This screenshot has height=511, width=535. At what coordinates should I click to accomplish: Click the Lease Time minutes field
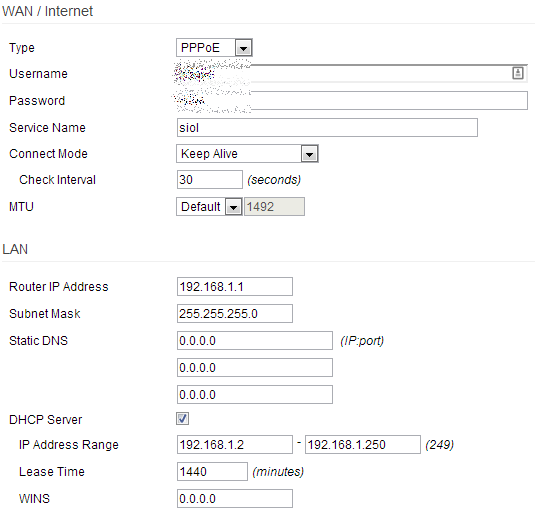(x=212, y=471)
